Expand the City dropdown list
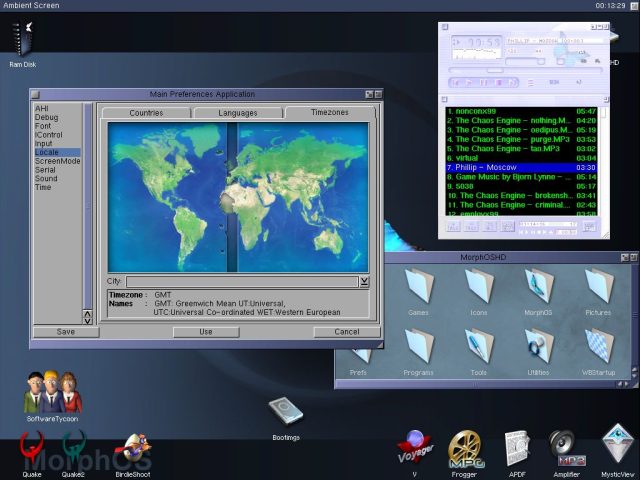640x480 pixels. click(364, 282)
